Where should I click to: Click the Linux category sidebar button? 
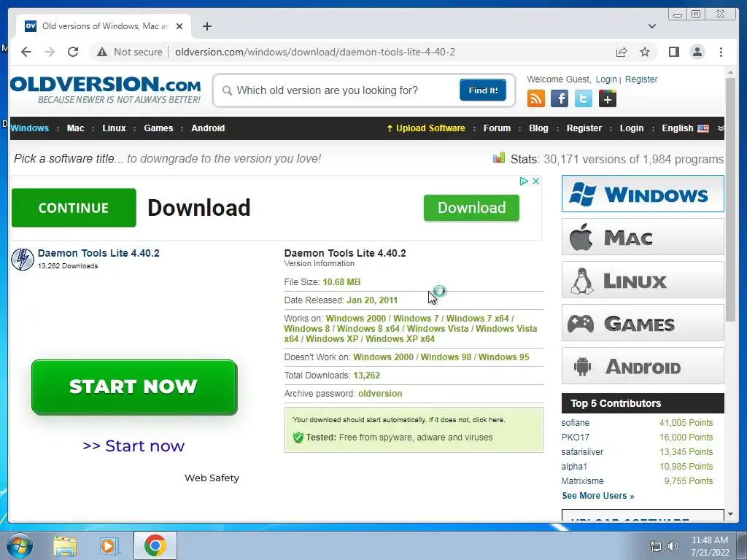(x=643, y=280)
